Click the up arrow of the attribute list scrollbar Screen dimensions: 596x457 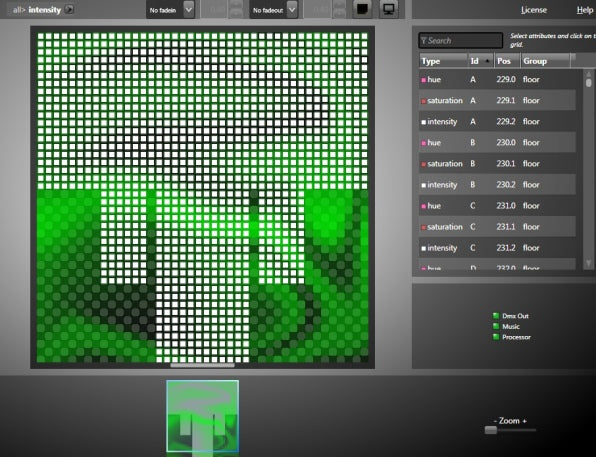pos(589,73)
